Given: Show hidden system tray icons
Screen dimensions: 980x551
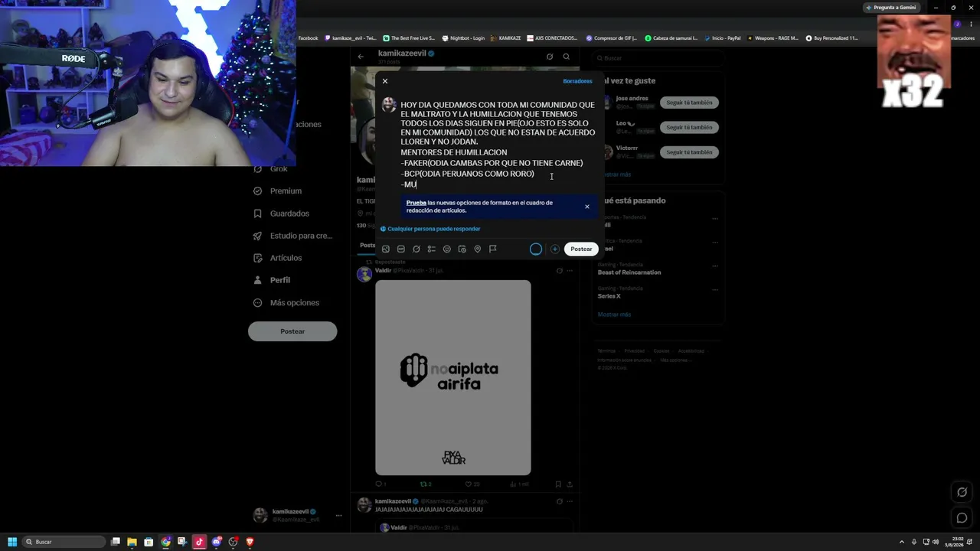Looking at the screenshot, I should tap(901, 542).
